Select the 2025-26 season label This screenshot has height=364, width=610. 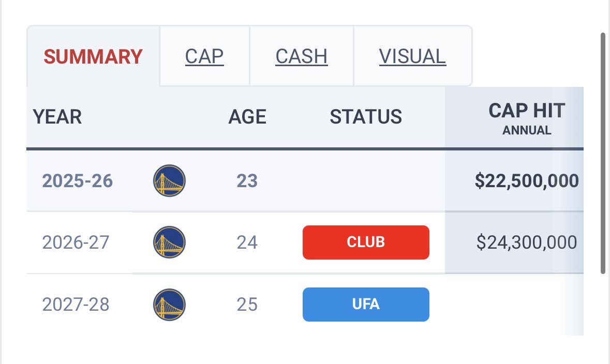point(78,181)
